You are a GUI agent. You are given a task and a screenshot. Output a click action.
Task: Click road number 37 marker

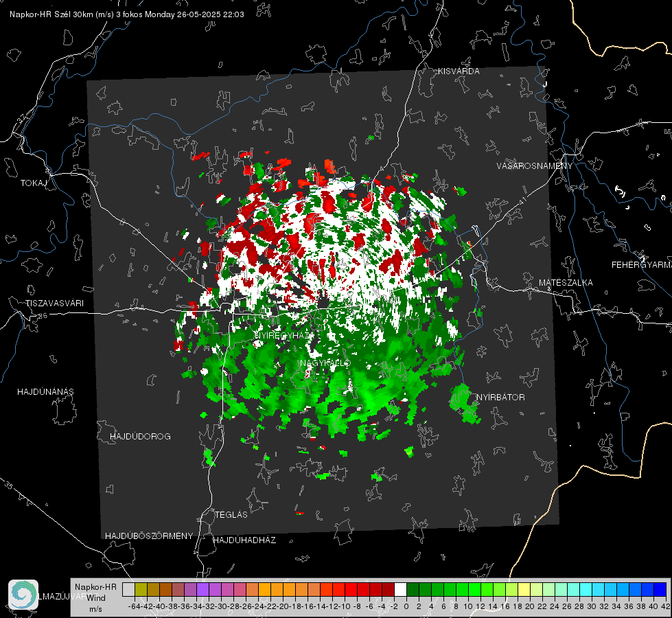(x=22, y=118)
